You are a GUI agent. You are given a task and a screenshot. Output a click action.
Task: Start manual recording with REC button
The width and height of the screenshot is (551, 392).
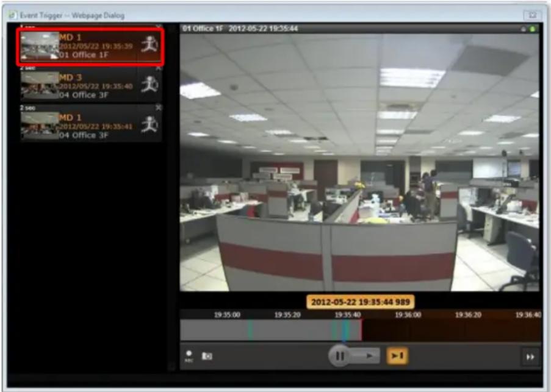(x=189, y=356)
